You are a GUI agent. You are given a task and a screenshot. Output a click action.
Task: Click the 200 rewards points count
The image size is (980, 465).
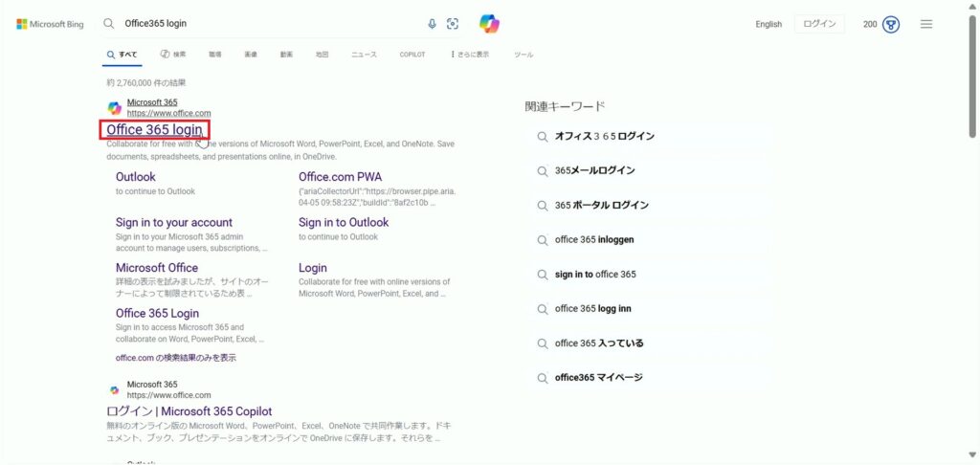click(x=870, y=24)
